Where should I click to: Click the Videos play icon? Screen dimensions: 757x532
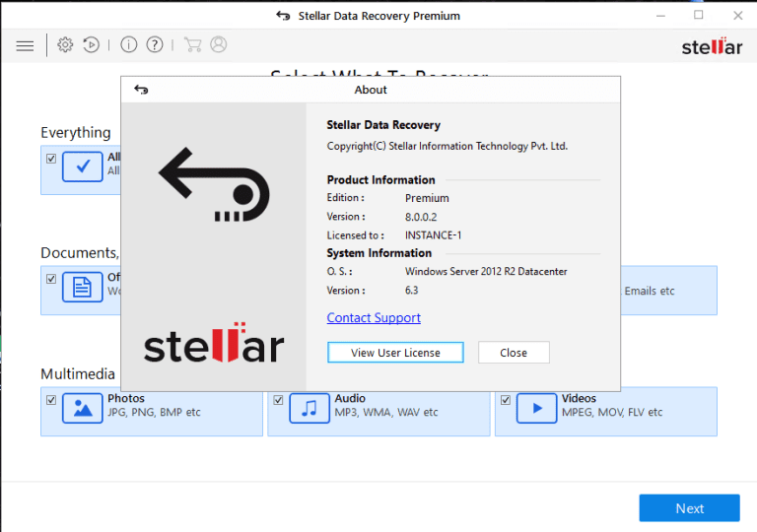tap(536, 408)
